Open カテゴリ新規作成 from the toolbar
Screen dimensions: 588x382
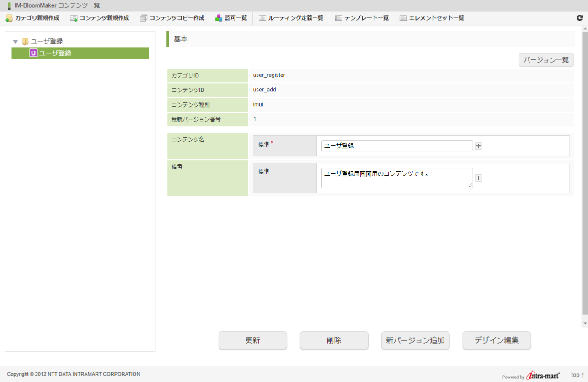pos(32,18)
